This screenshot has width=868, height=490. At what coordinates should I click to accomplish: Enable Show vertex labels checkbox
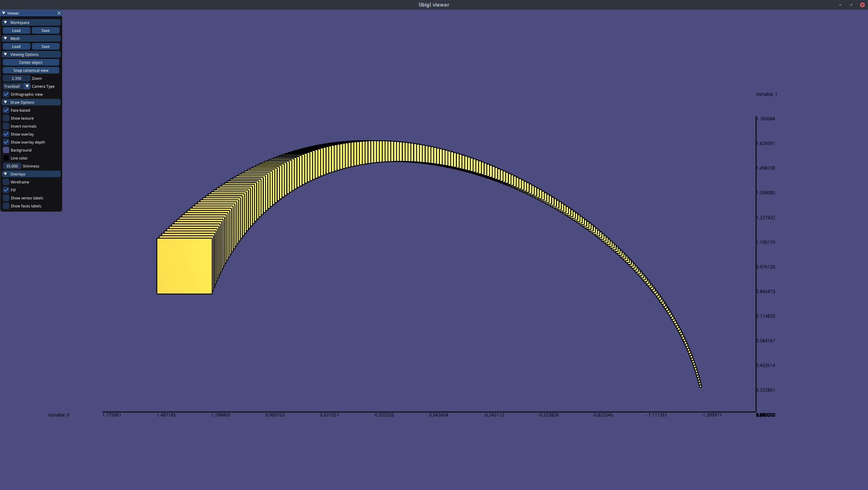pyautogui.click(x=6, y=198)
